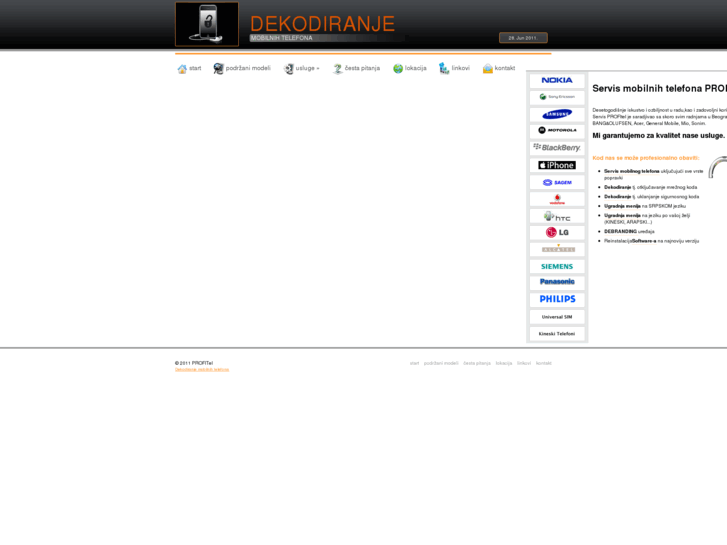Image resolution: width=727 pixels, height=545 pixels.
Task: Select the Nokia brand logo
Action: click(557, 80)
